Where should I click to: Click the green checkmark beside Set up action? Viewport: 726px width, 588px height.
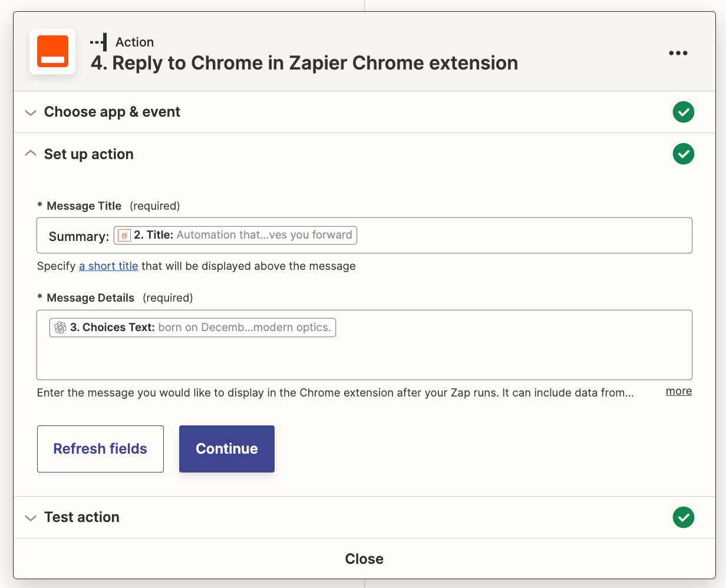(x=683, y=154)
